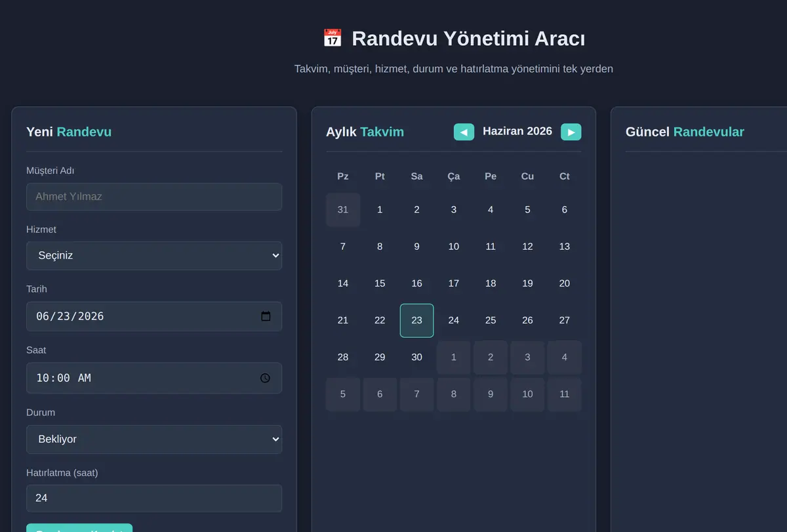
Task: Pick day 13 in the calendar
Action: click(565, 247)
